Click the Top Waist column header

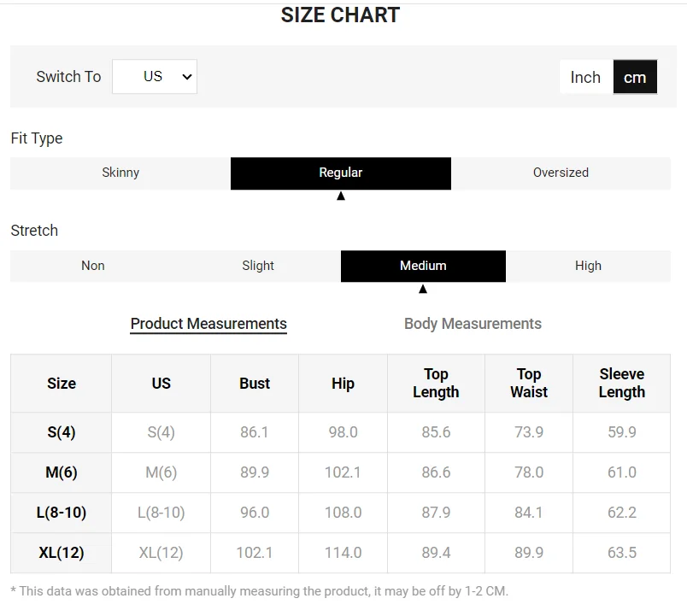coord(529,384)
